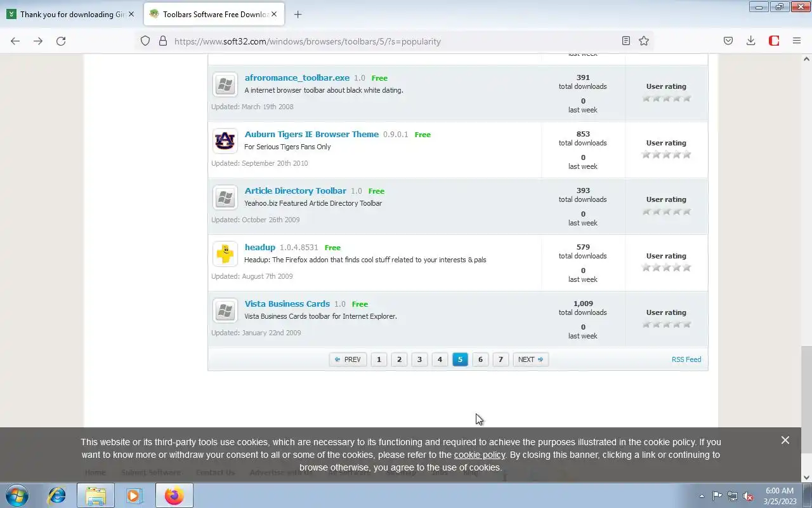812x508 pixels.
Task: Show hidden tray icons arrow
Action: point(702,496)
